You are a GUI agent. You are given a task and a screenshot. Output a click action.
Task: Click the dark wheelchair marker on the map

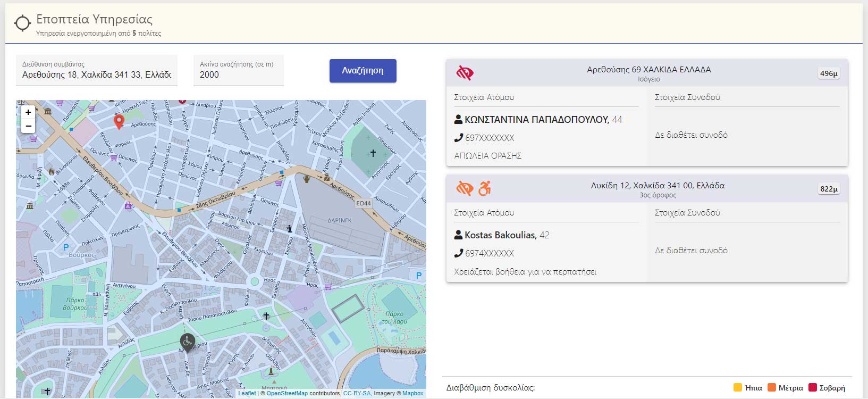(187, 342)
